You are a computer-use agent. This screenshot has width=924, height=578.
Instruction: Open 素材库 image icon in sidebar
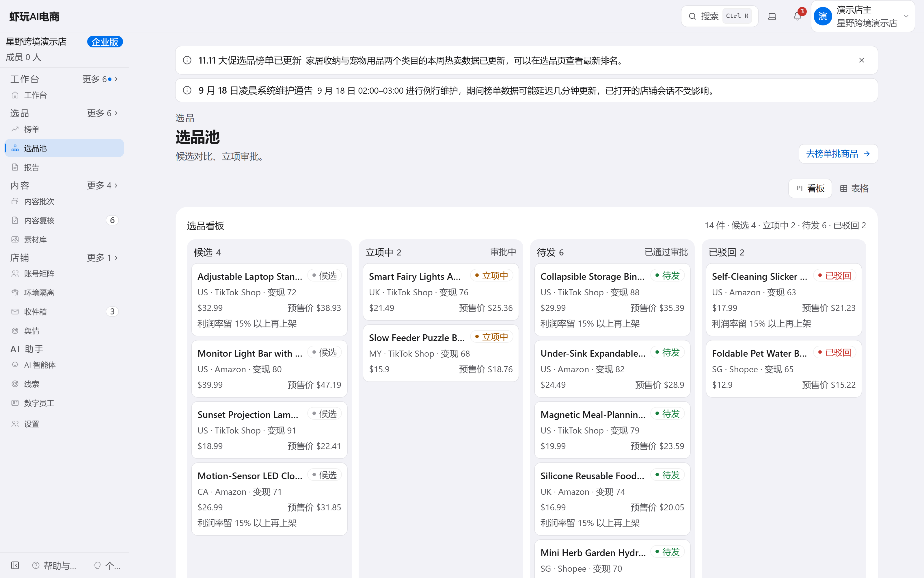pyautogui.click(x=15, y=239)
